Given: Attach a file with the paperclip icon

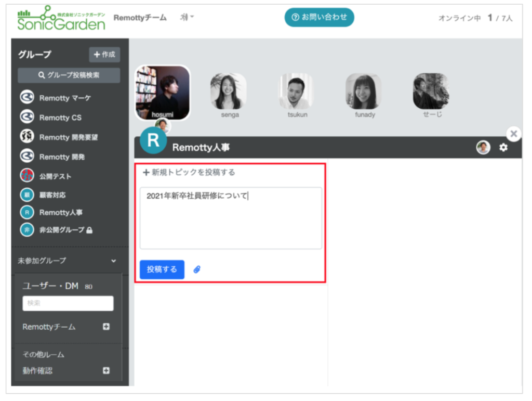Looking at the screenshot, I should point(197,269).
